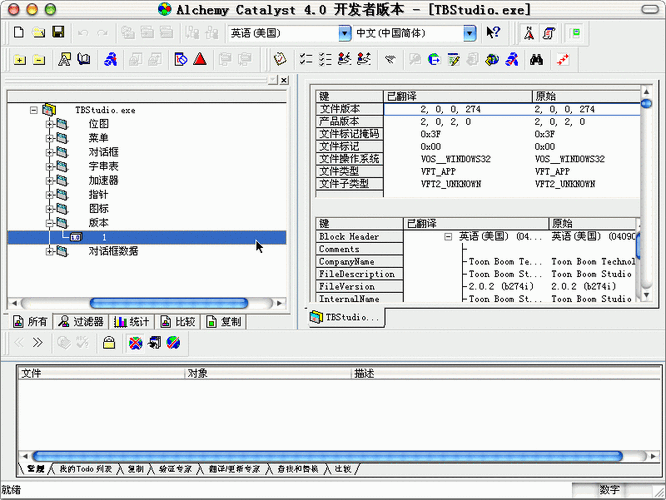The height and width of the screenshot is (500, 666).
Task: Click the blue running man icon beside the book
Action: 110,59
